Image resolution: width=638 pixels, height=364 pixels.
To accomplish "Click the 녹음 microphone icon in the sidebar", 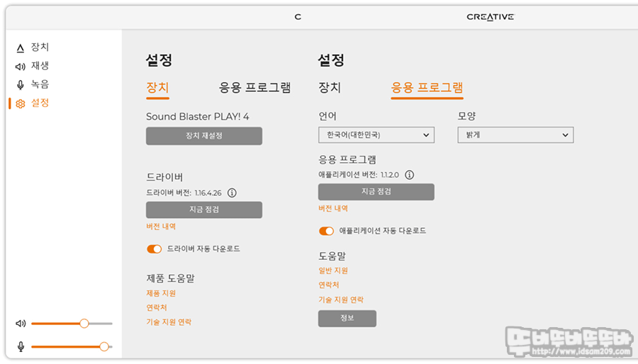I will pyautogui.click(x=21, y=85).
